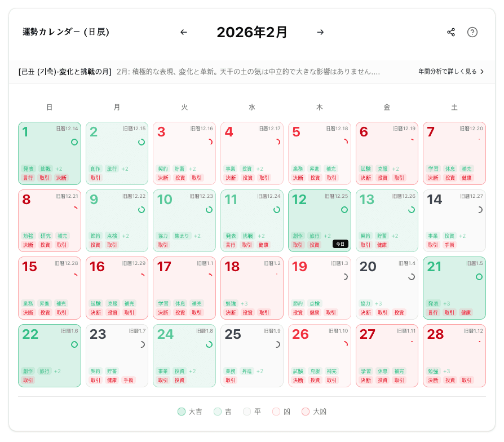This screenshot has width=504, height=442.
Task: Open the help question mark icon
Action: point(472,32)
